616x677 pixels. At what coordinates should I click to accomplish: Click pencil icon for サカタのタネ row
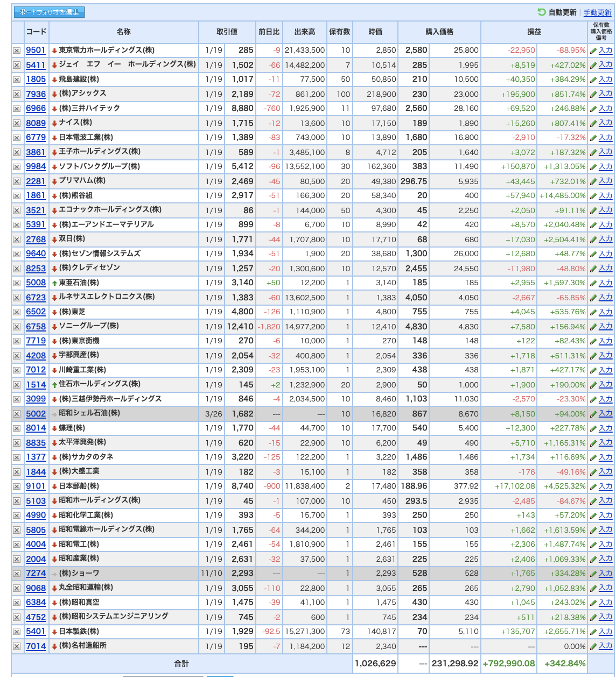593,457
